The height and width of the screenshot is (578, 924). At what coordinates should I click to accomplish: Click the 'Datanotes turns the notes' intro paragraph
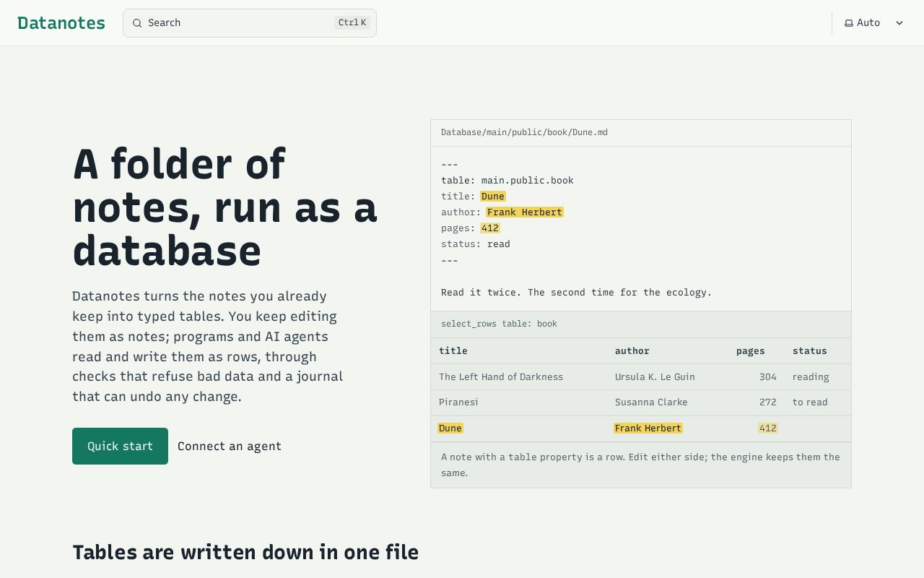click(208, 346)
